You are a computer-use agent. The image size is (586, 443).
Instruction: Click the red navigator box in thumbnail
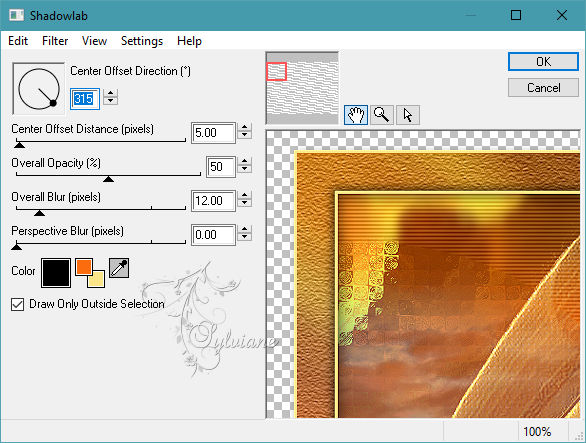[x=276, y=71]
